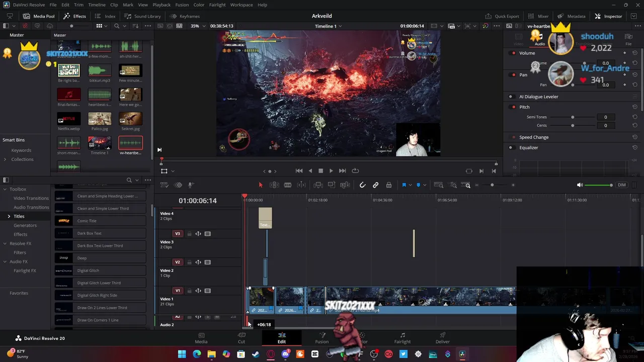Toggle the V1 destination control
This screenshot has height=362, width=644.
pos(177,291)
